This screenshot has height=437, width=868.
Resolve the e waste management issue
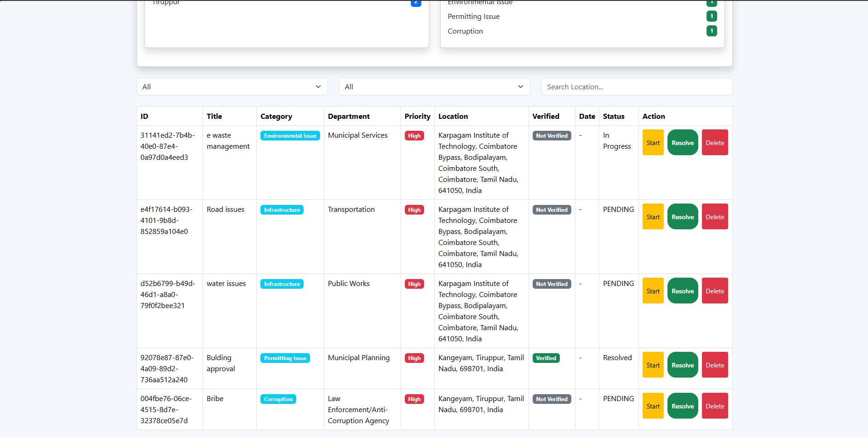[x=683, y=142]
